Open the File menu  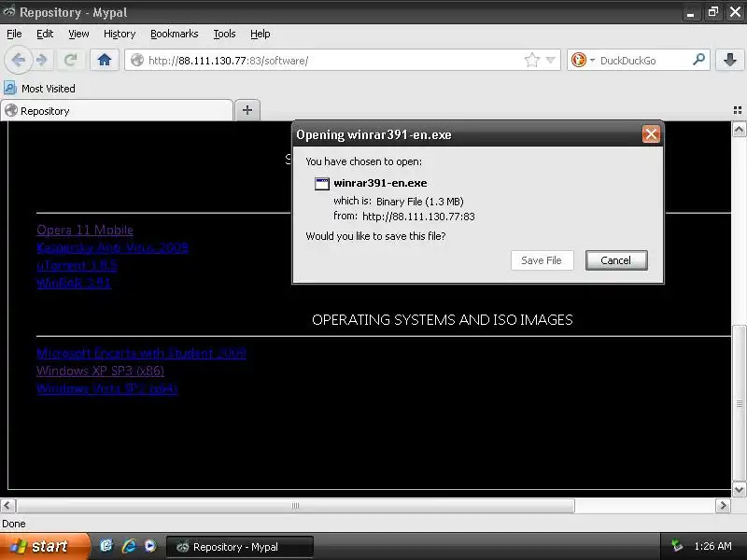[x=14, y=34]
